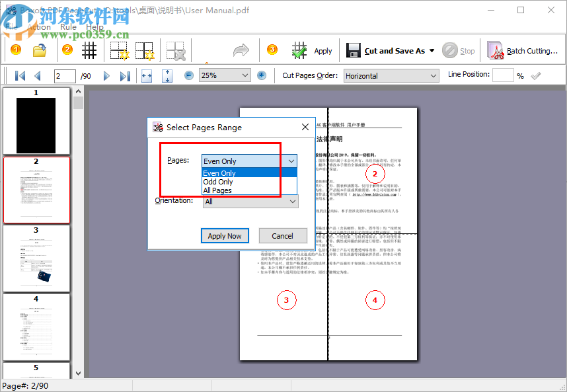Add a horizontal cut line
Screen dimensions: 567x392
point(118,50)
